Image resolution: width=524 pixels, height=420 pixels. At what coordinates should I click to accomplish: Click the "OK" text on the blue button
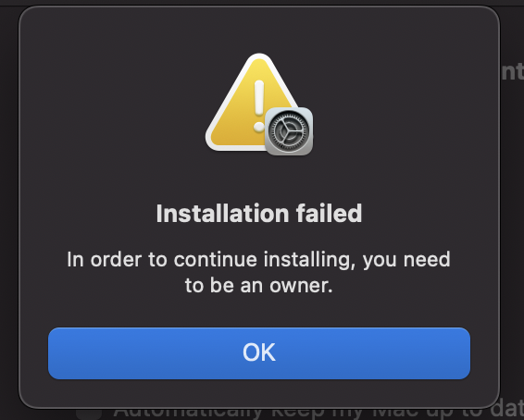(259, 352)
